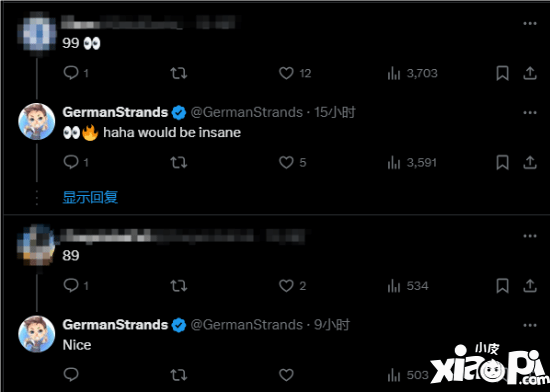
Task: Bookmark the "99" tweet
Action: tap(502, 73)
